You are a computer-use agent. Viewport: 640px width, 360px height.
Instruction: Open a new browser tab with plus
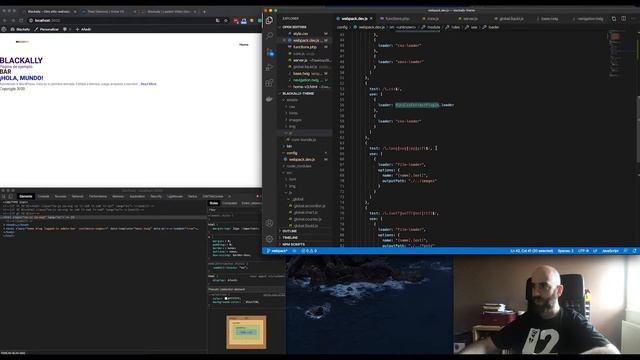(204, 12)
